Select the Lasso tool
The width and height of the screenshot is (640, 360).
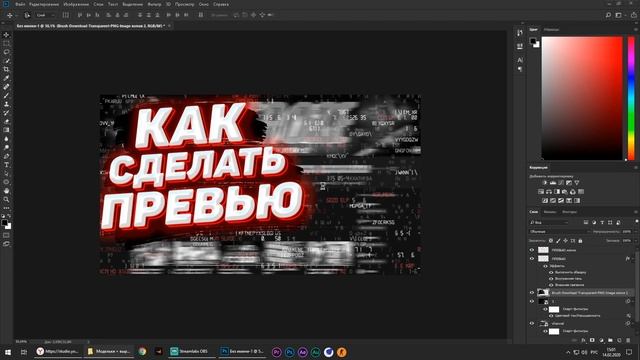(x=6, y=52)
